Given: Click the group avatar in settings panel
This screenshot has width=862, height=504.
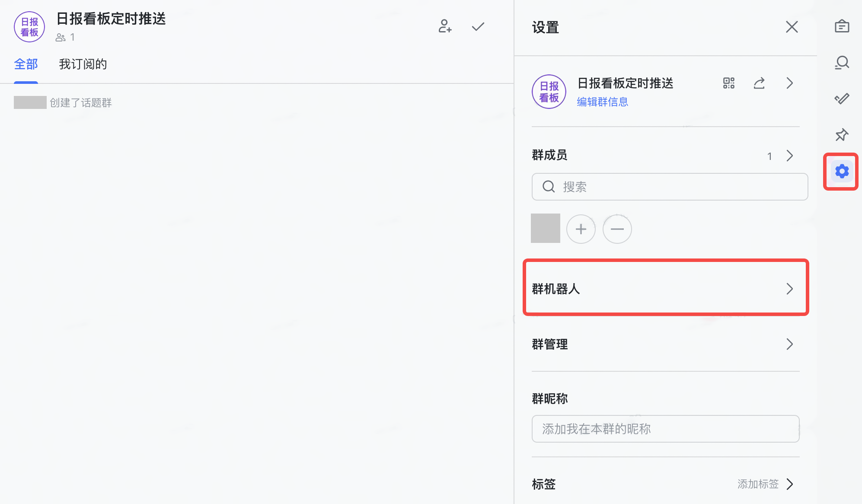Looking at the screenshot, I should (x=549, y=92).
